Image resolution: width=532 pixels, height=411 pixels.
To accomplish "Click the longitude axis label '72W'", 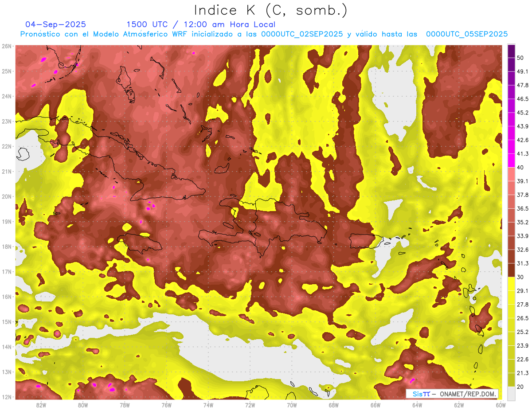I will 250,405.
